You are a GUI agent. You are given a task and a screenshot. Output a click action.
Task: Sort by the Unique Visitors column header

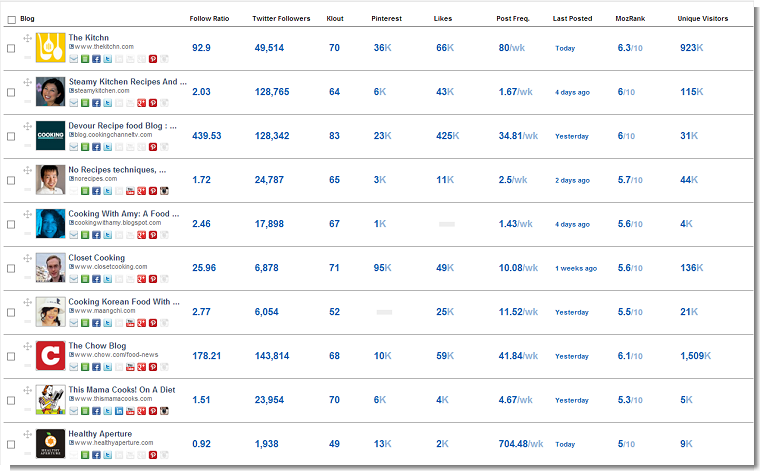point(703,18)
